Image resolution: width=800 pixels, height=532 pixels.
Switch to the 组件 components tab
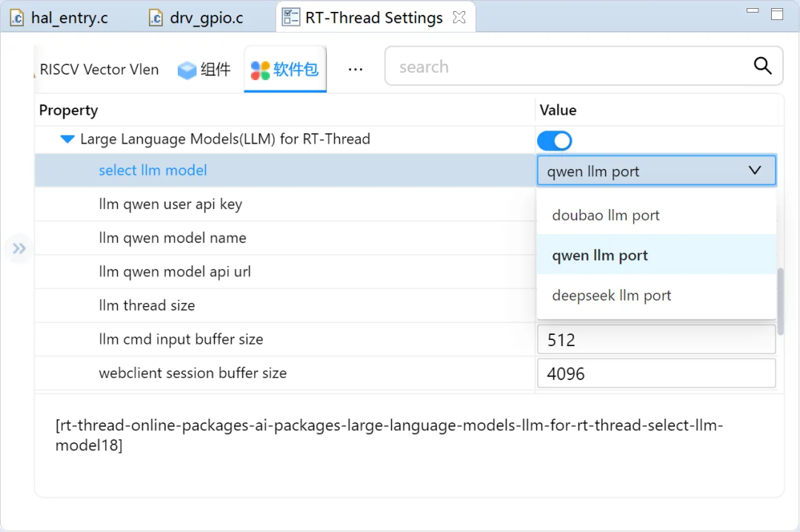pyautogui.click(x=204, y=70)
